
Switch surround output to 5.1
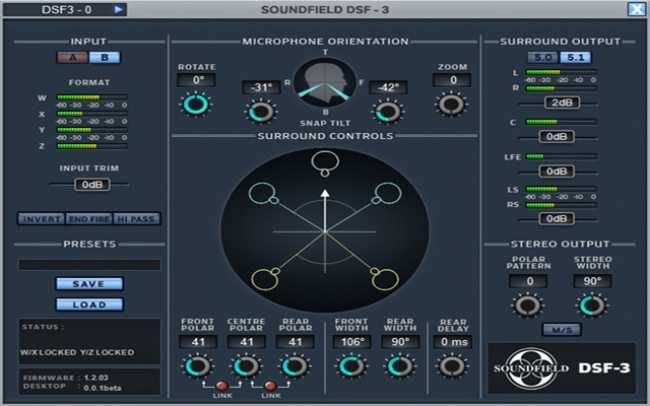(x=576, y=57)
